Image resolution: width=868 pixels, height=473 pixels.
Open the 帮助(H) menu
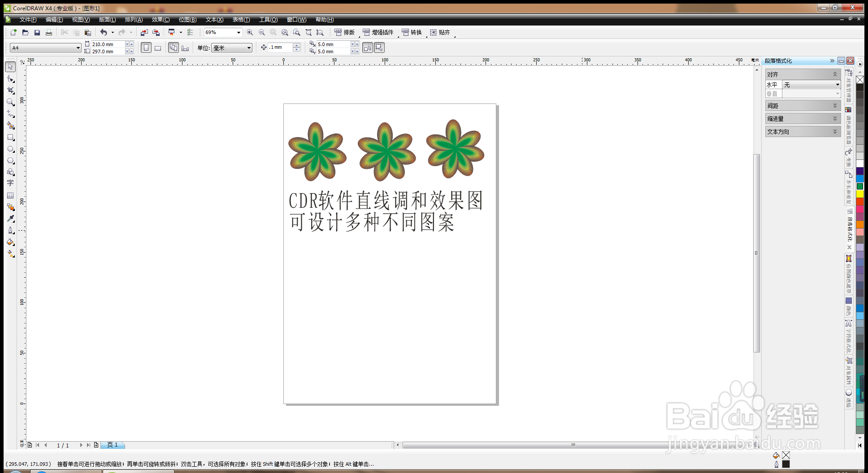[325, 20]
